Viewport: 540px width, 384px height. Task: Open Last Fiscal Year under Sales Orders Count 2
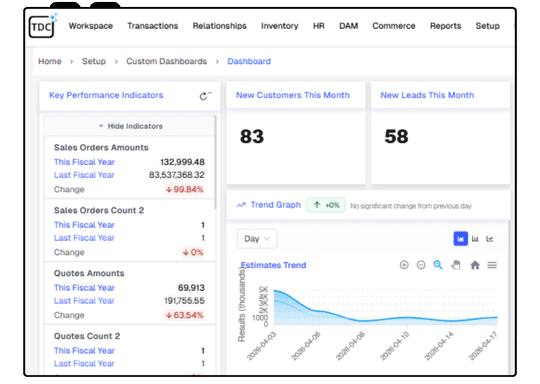pos(84,238)
